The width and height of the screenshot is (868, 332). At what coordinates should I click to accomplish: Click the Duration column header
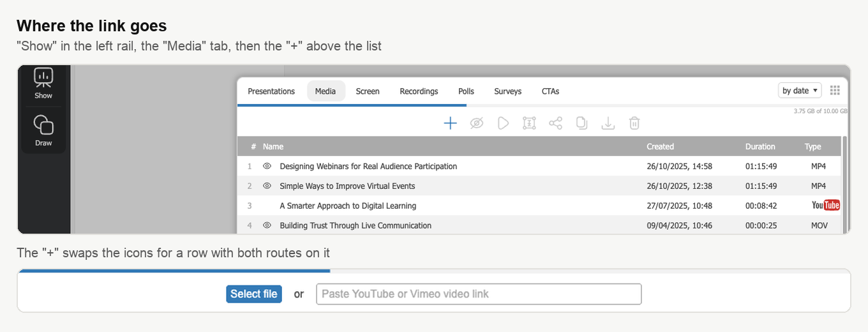[x=760, y=146]
